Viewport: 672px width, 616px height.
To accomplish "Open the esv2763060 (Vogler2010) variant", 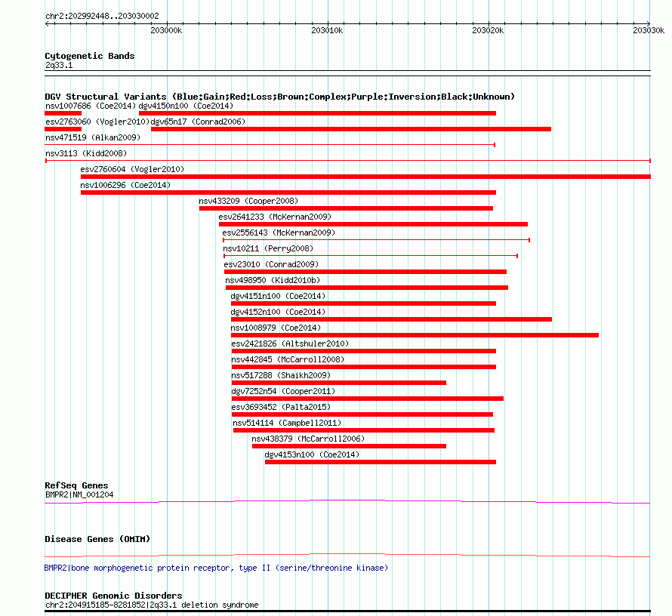I will [97, 122].
